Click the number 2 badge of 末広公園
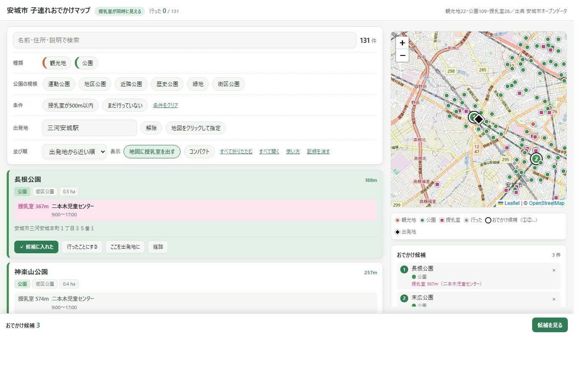This screenshot has height=378, width=588. click(404, 298)
